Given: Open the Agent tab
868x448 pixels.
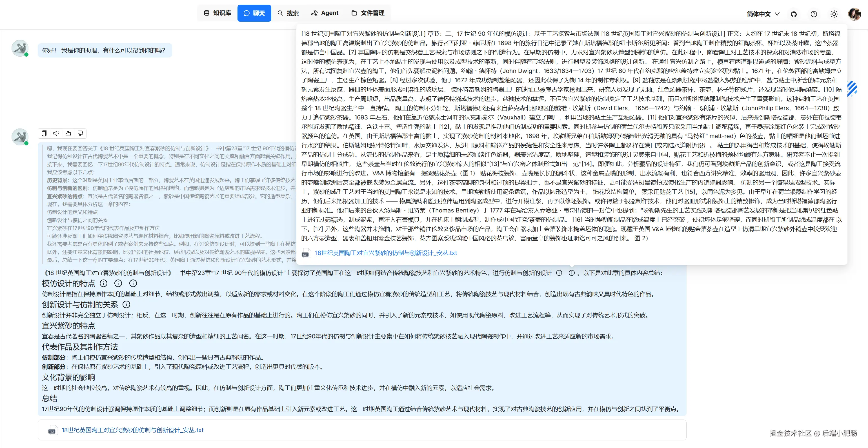Looking at the screenshot, I should (x=325, y=13).
